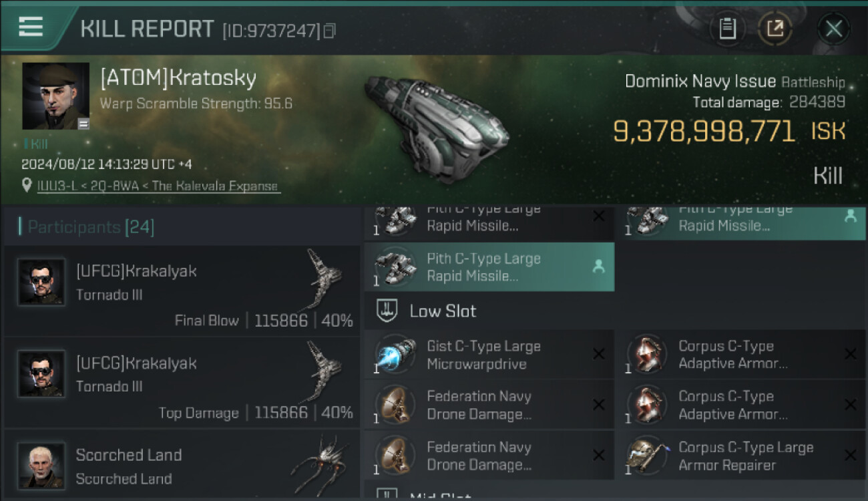Select the Participants list header
Screen dimensions: 868x501
coord(87,227)
